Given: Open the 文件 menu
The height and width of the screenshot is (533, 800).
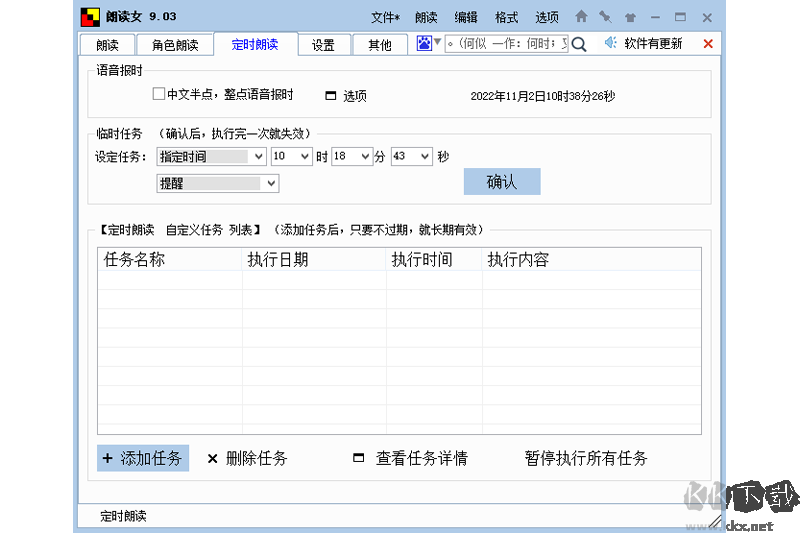Looking at the screenshot, I should (385, 17).
